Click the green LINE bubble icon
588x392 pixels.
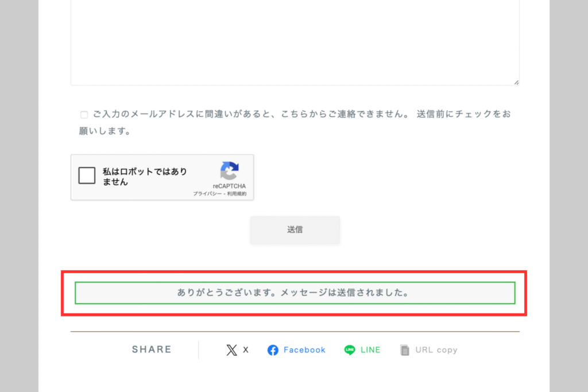click(350, 350)
